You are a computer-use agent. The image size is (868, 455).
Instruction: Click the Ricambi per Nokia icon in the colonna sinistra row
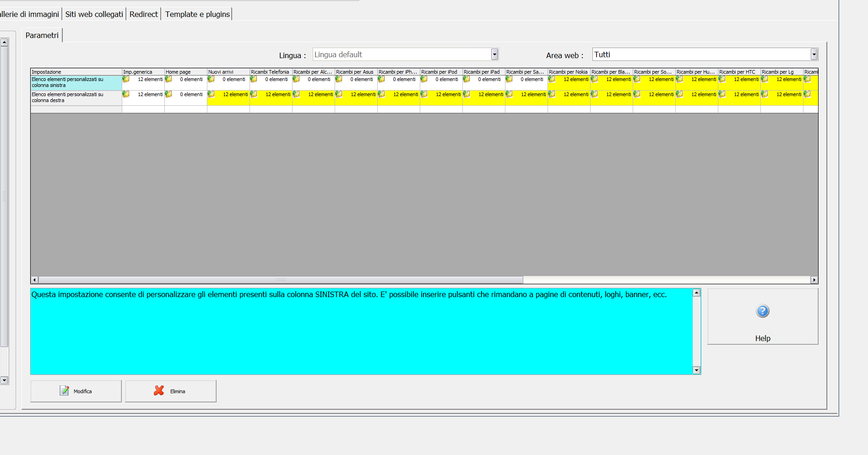pos(552,79)
